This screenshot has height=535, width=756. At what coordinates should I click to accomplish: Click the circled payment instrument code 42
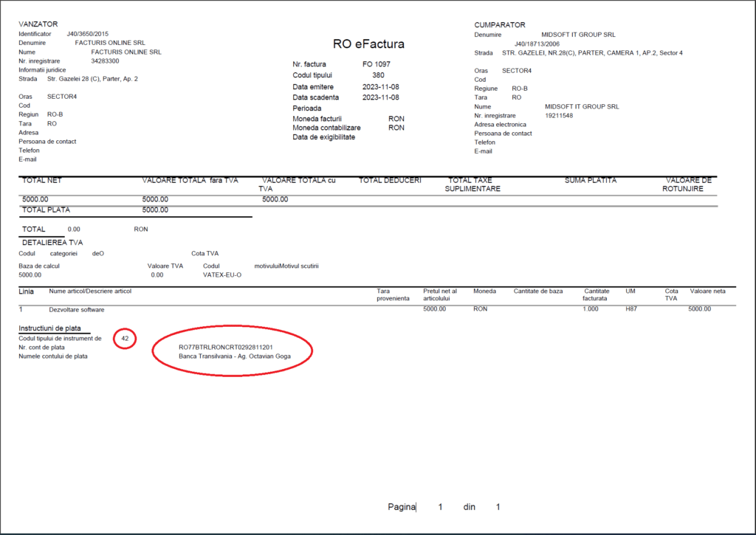(x=125, y=339)
